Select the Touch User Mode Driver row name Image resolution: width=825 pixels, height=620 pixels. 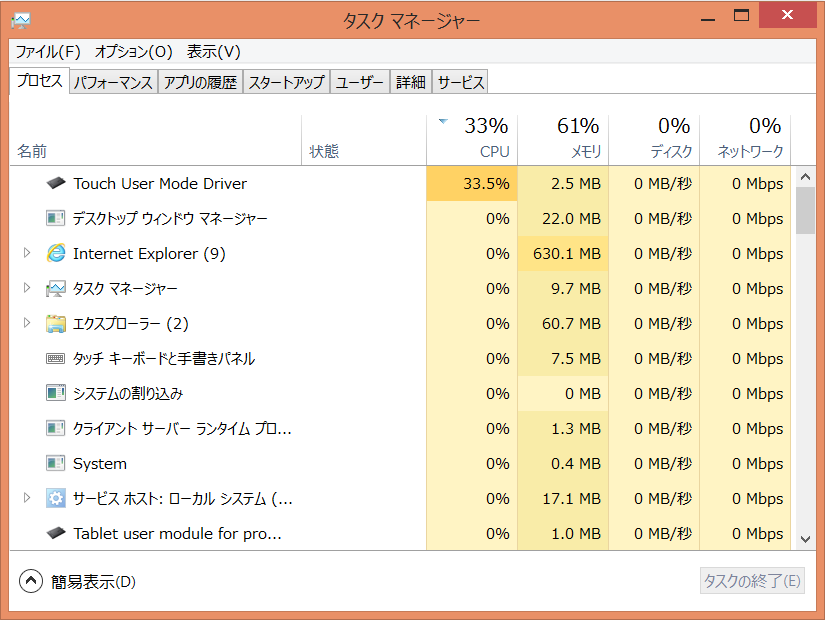coord(160,184)
